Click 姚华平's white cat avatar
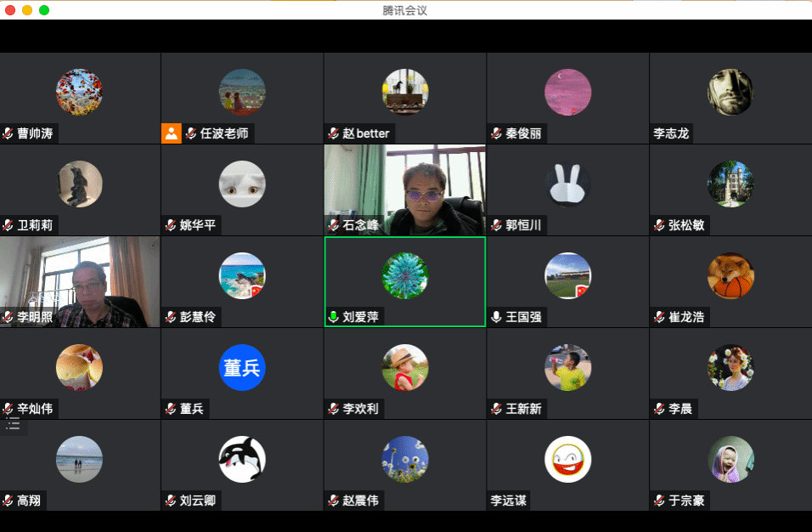 pyautogui.click(x=242, y=184)
